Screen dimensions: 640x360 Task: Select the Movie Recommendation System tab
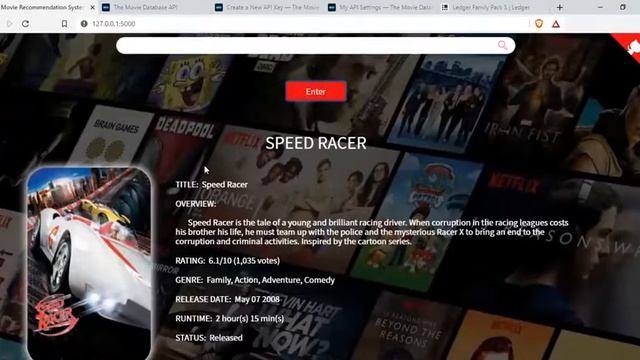tap(42, 7)
